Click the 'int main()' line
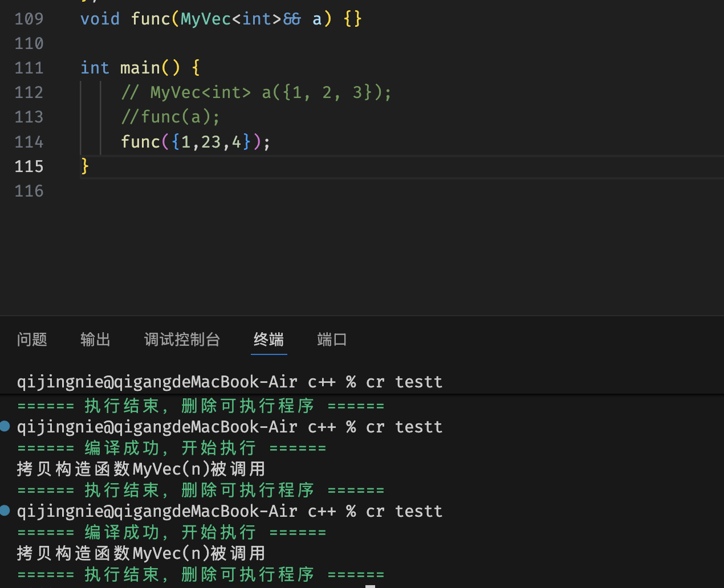Image resolution: width=724 pixels, height=588 pixels. 140,68
